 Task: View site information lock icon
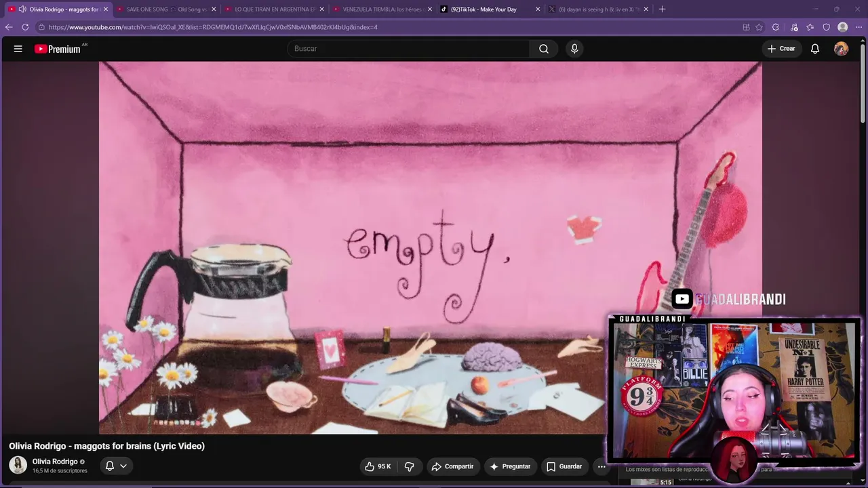(x=41, y=27)
